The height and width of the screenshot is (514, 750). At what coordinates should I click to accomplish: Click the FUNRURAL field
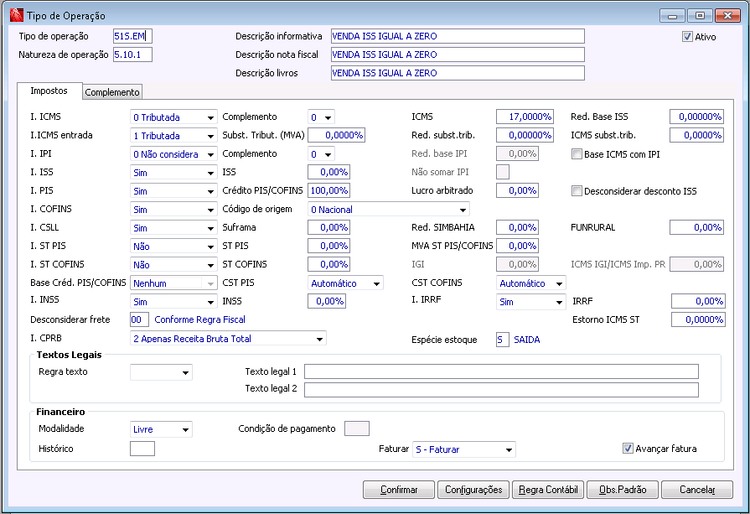pyautogui.click(x=696, y=228)
